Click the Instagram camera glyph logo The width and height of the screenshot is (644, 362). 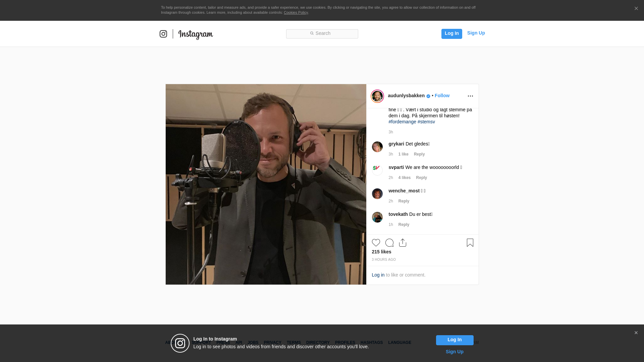point(163,34)
